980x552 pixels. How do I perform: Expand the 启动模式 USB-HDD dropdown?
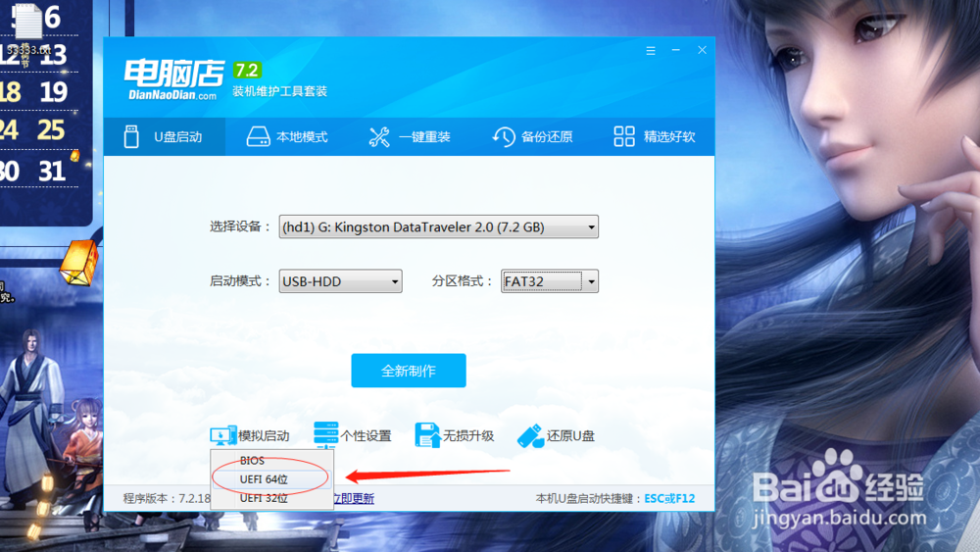pos(340,281)
